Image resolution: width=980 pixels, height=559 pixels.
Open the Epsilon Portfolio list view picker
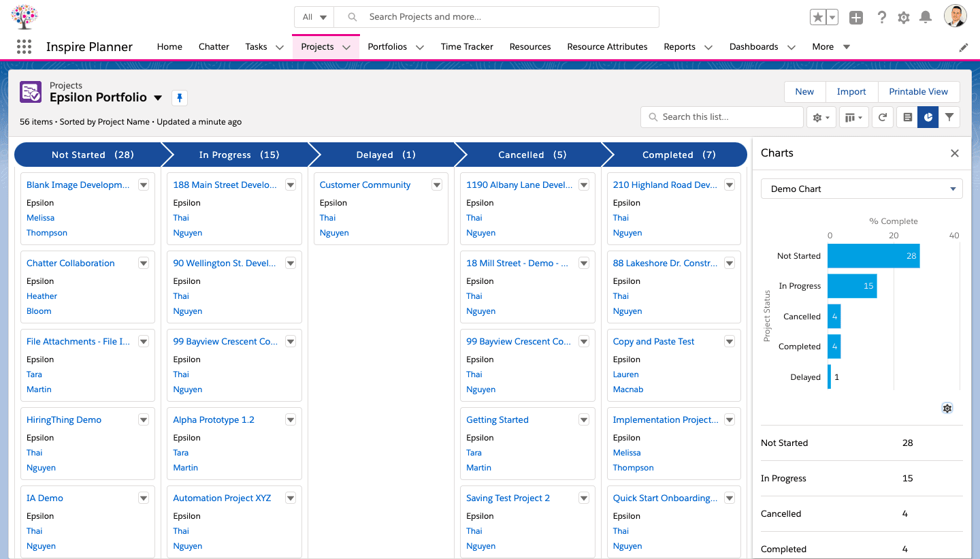tap(158, 98)
